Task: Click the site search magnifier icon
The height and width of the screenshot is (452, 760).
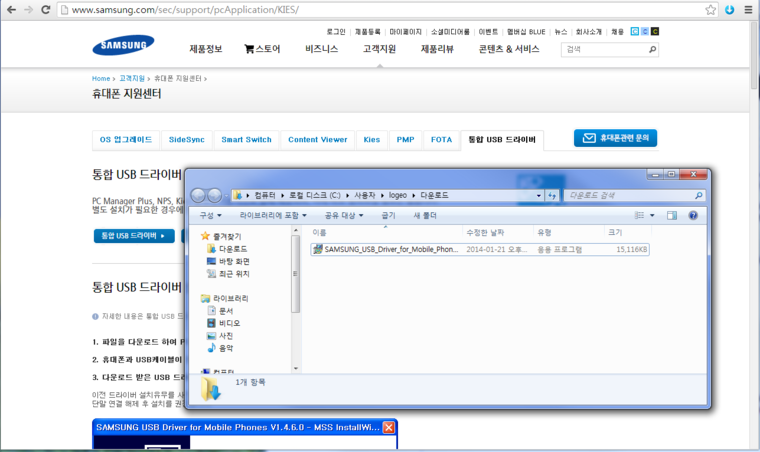Action: (x=652, y=49)
